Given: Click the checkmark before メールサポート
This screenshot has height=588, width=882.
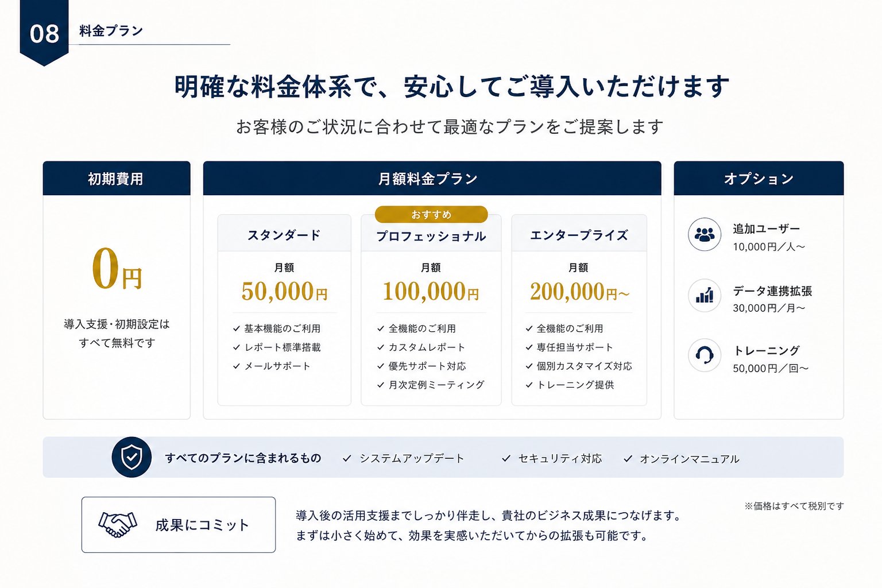Looking at the screenshot, I should [236, 366].
